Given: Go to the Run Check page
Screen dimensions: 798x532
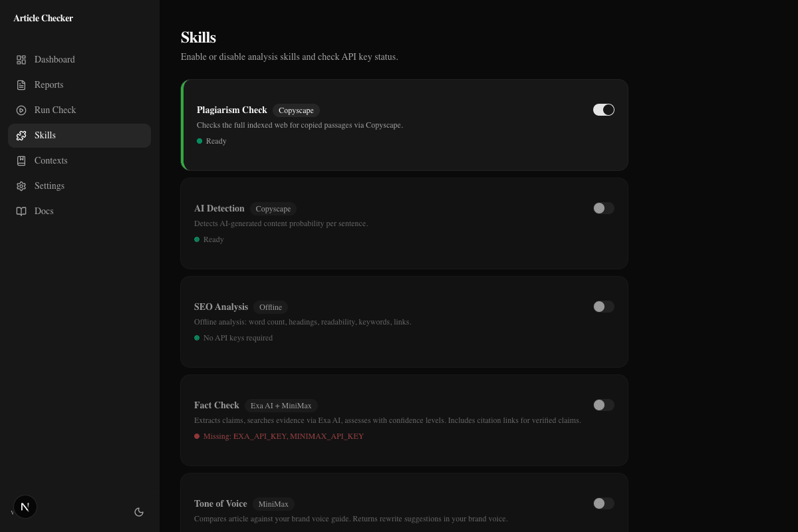Looking at the screenshot, I should (x=55, y=110).
